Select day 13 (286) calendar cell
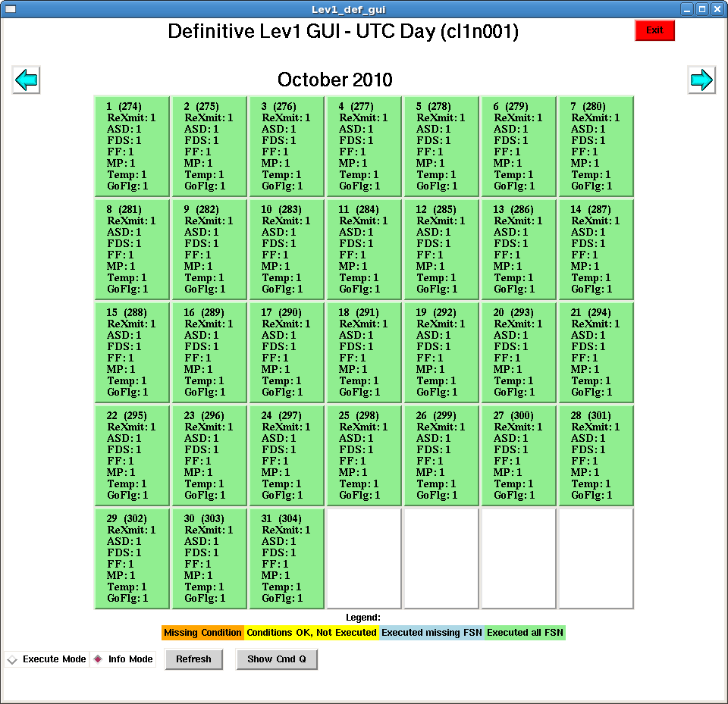The height and width of the screenshot is (704, 728). (519, 249)
